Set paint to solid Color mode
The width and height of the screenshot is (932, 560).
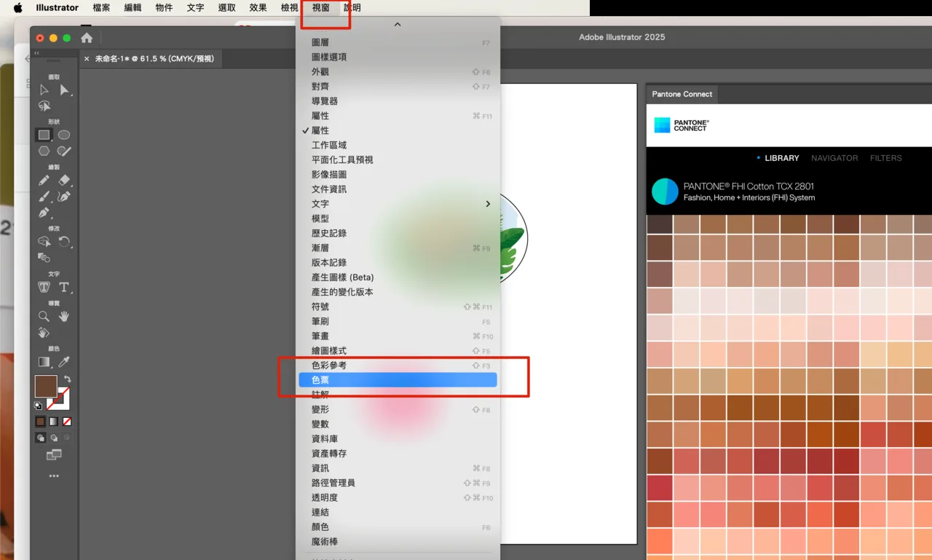click(41, 422)
